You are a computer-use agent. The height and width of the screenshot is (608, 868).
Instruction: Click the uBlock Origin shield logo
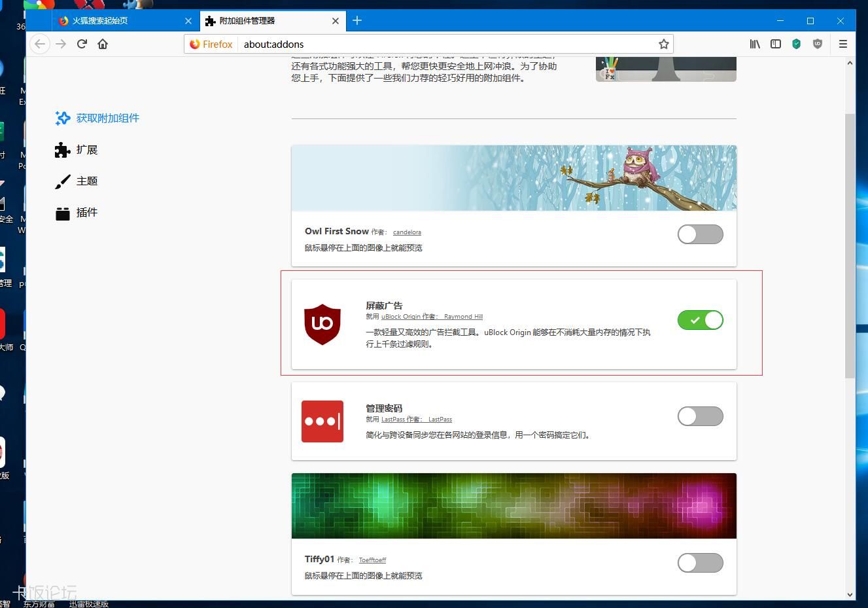pyautogui.click(x=322, y=324)
